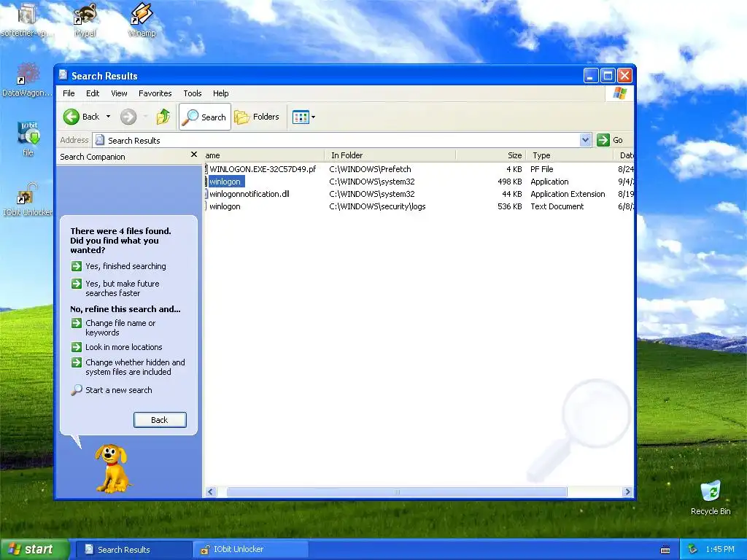Screen dimensions: 747x560
Task: Select winlogon Text Document in security\logs
Action: click(x=225, y=206)
